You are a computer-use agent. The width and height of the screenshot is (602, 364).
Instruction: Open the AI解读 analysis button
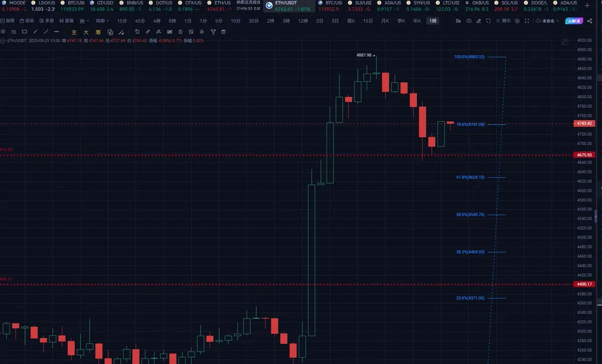(x=574, y=21)
